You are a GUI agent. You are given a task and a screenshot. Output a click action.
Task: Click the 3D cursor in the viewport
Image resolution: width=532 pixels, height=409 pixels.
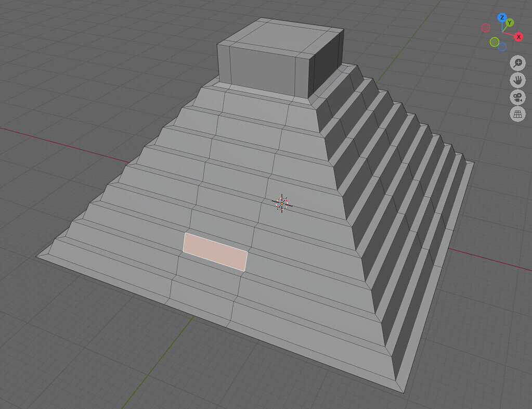coord(281,204)
